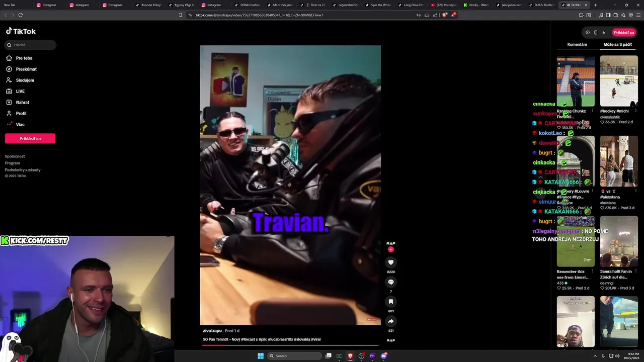The image size is (644, 362).
Task: Click the #Recast hashtag
Action: pos(249,339)
